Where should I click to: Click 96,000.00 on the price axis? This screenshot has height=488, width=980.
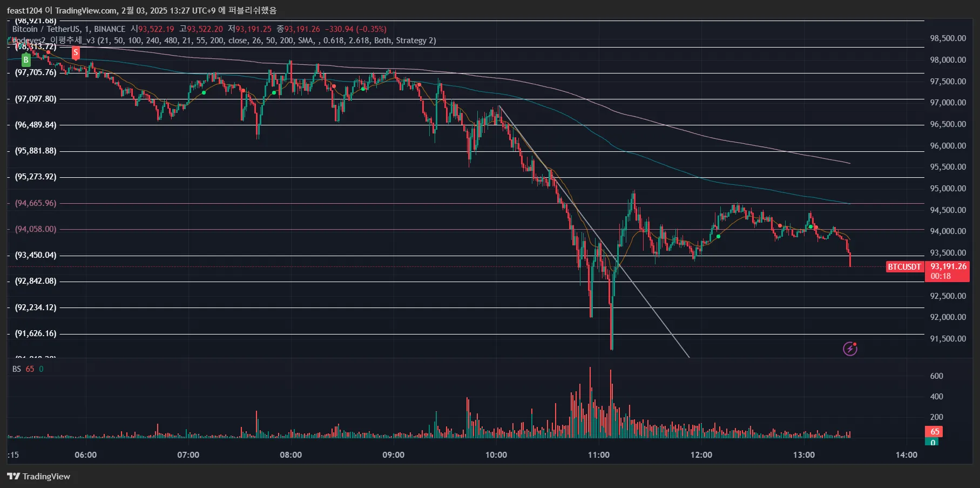pos(948,146)
